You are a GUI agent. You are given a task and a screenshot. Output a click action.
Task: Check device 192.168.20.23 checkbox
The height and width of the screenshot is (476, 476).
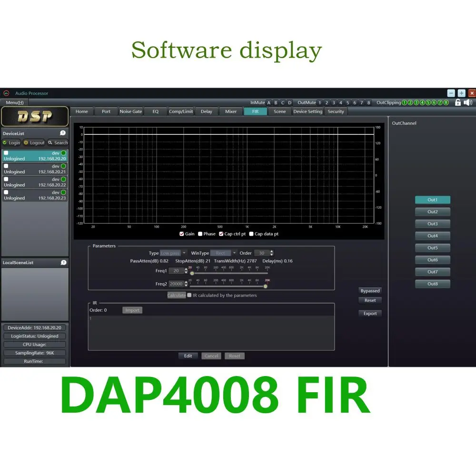pyautogui.click(x=6, y=192)
